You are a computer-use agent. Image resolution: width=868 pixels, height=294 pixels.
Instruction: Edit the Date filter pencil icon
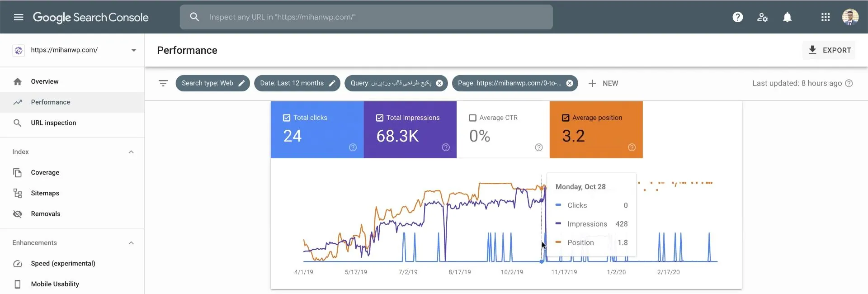(332, 83)
